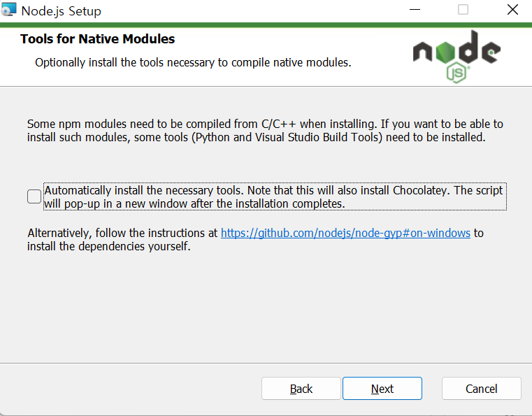Viewport: 532px width, 416px height.
Task: Click the 'Some npm modules need to be compiled' paragraph
Action: [x=265, y=131]
